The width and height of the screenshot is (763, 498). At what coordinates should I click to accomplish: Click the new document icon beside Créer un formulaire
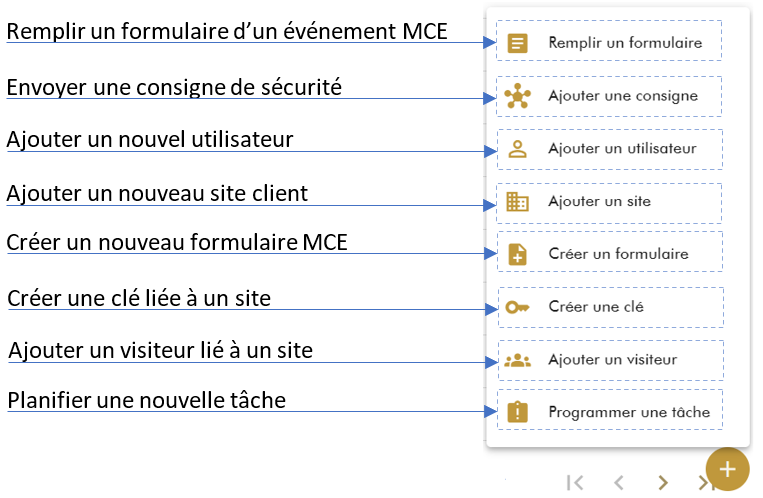coord(517,255)
